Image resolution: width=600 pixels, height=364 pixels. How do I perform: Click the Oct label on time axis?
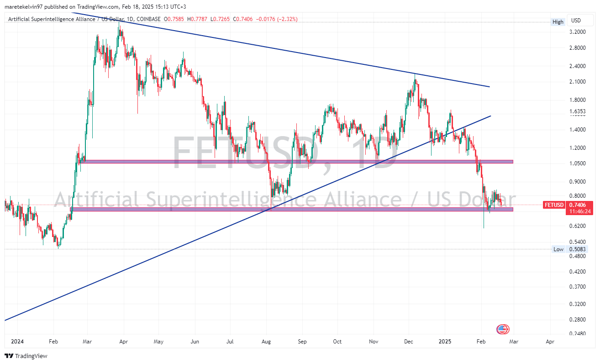tap(337, 342)
